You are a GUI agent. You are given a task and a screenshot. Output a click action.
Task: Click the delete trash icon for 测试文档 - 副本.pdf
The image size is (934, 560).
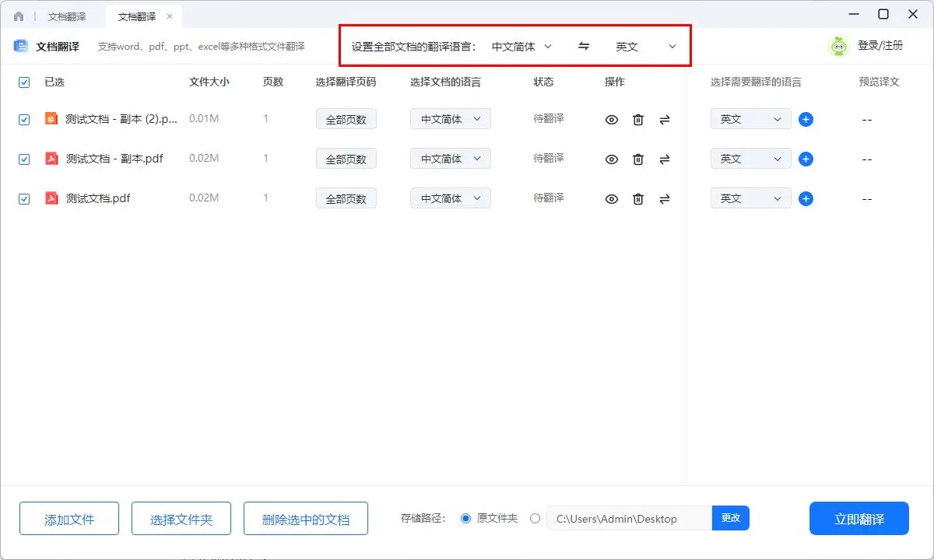[x=637, y=158]
